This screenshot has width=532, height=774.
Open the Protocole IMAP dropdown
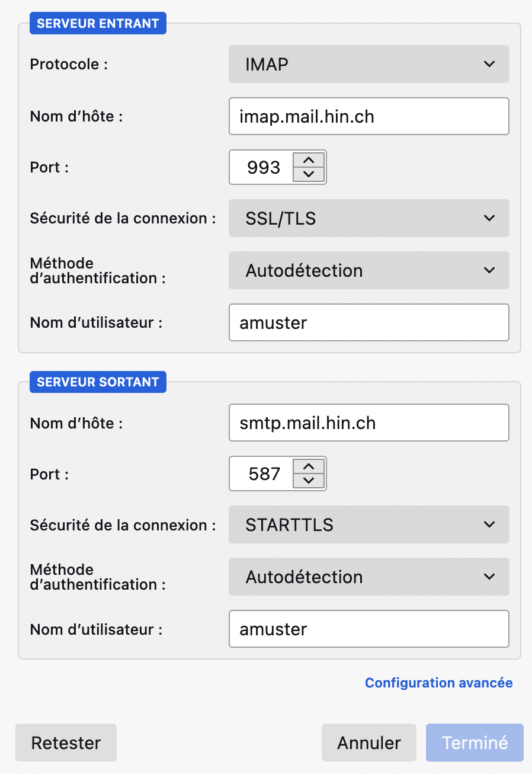(x=369, y=64)
